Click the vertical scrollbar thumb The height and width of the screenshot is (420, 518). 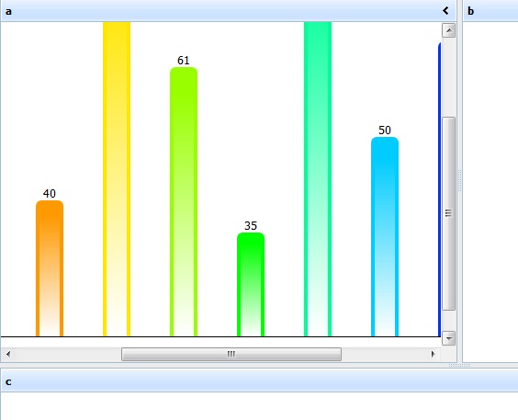pyautogui.click(x=448, y=213)
